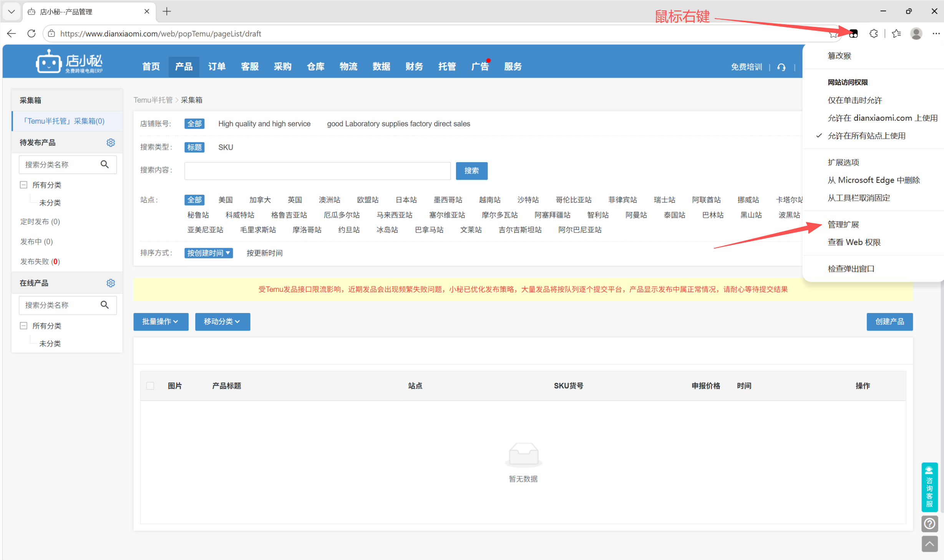Image resolution: width=944 pixels, height=560 pixels.
Task: Tick the select-all checkbox in table header
Action: [150, 386]
